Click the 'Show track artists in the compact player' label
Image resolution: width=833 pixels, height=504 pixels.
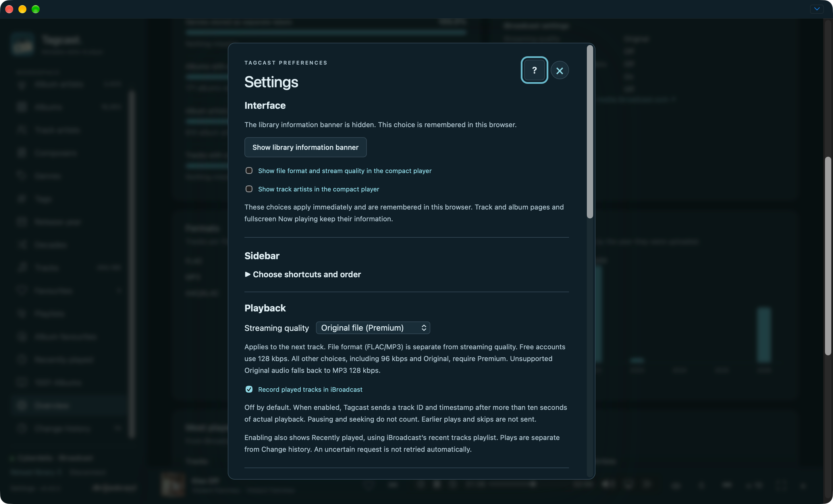tap(319, 189)
